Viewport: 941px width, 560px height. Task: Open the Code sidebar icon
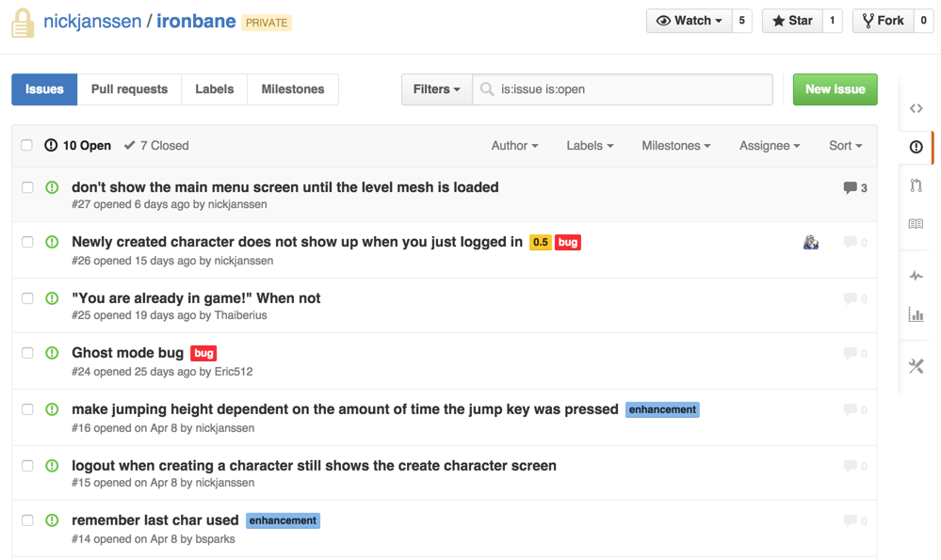click(x=916, y=108)
